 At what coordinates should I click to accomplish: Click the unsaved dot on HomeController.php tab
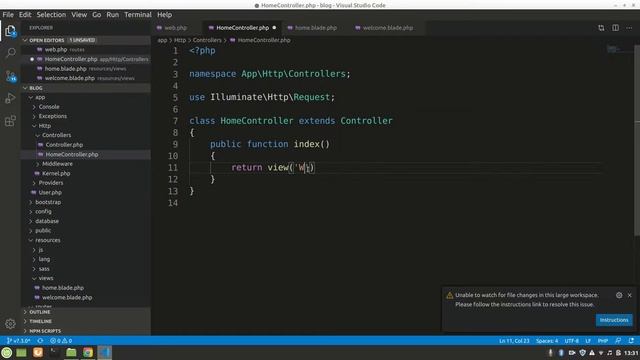[x=274, y=28]
